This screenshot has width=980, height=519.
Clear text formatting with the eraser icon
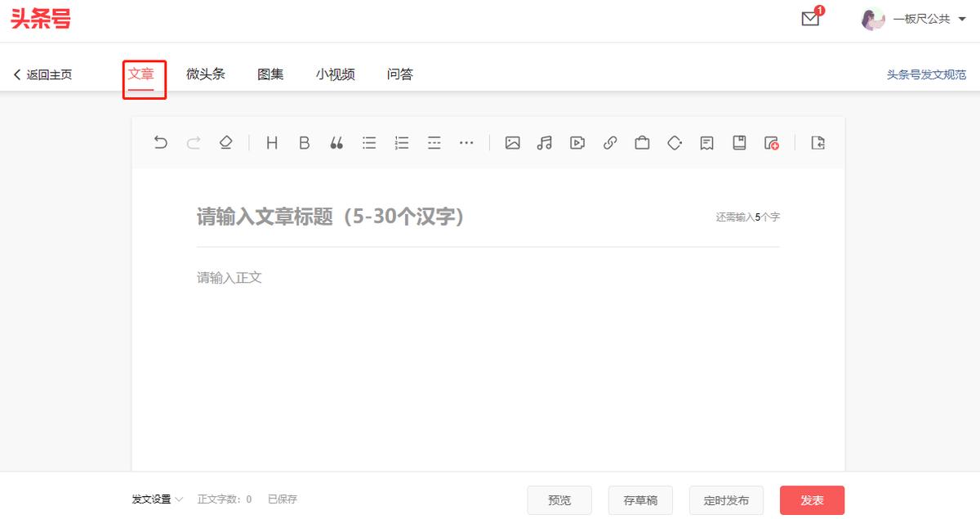tap(226, 142)
